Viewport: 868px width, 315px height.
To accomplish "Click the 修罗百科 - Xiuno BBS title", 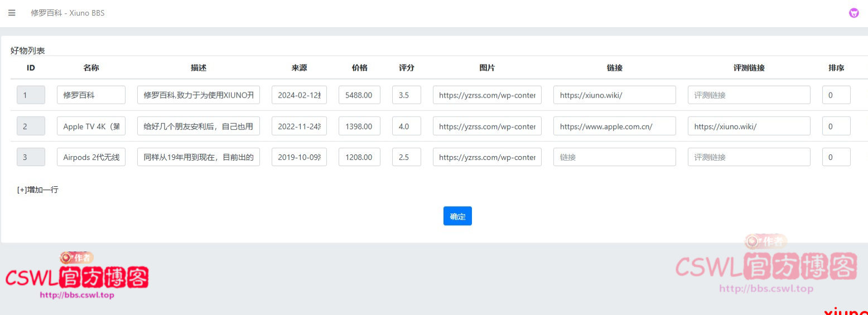I will (67, 13).
